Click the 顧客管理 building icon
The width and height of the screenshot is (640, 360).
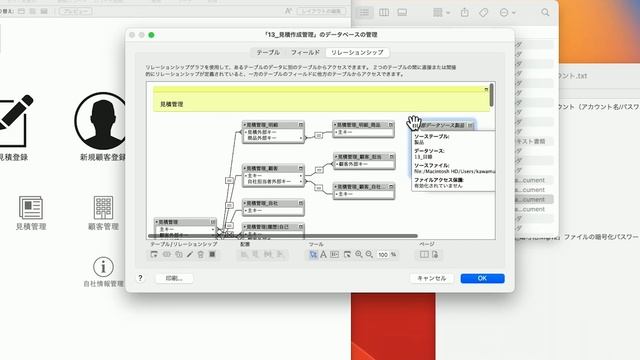[103, 207]
